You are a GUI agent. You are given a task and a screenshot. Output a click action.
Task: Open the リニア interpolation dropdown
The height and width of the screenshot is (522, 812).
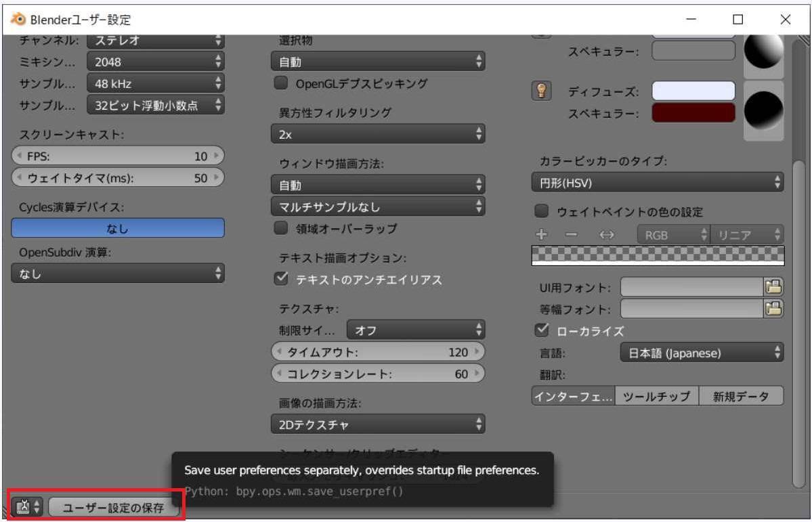[746, 234]
